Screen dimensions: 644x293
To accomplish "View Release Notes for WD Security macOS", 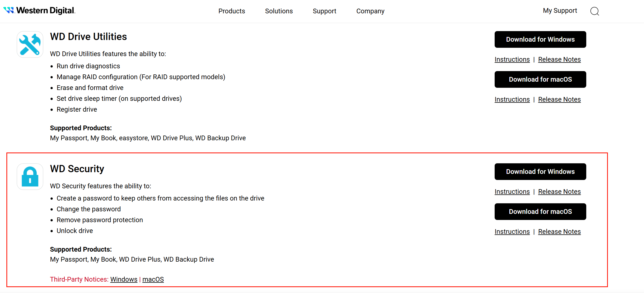I will tap(559, 232).
